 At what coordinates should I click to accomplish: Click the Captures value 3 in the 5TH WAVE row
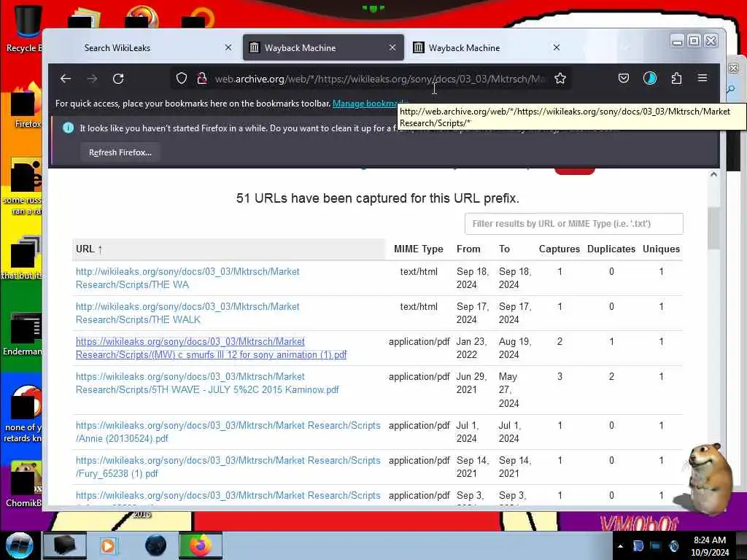click(560, 377)
